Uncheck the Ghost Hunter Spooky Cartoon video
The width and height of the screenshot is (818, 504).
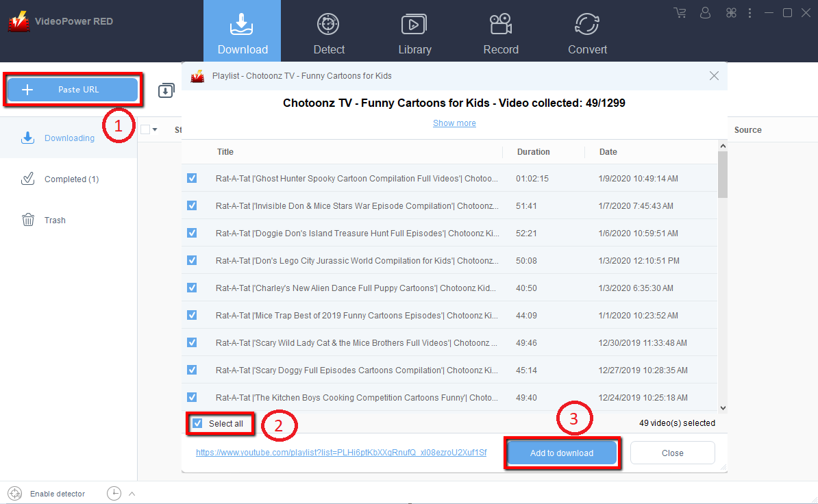point(192,178)
